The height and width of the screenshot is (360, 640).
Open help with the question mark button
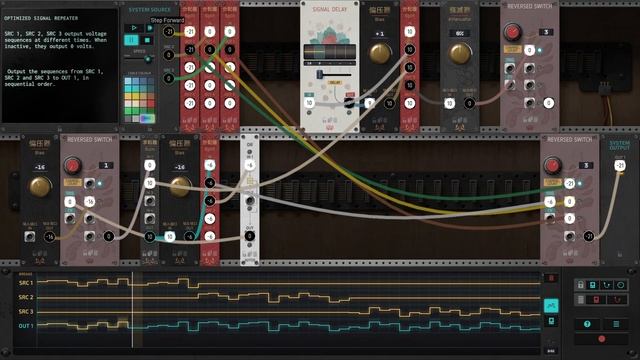(587, 324)
